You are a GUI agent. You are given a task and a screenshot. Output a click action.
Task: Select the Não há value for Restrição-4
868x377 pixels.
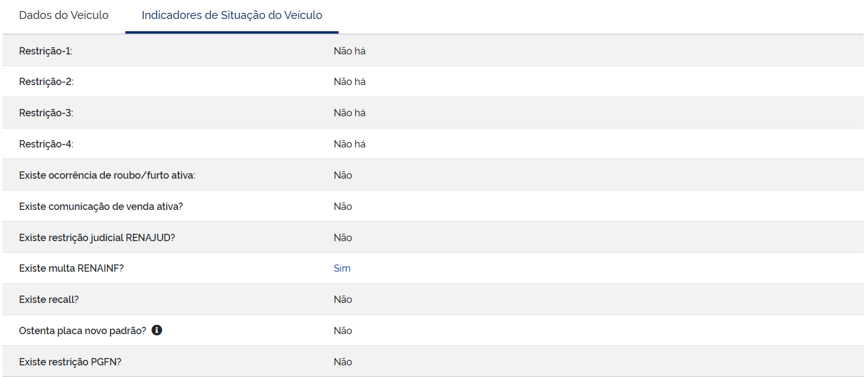coord(350,144)
